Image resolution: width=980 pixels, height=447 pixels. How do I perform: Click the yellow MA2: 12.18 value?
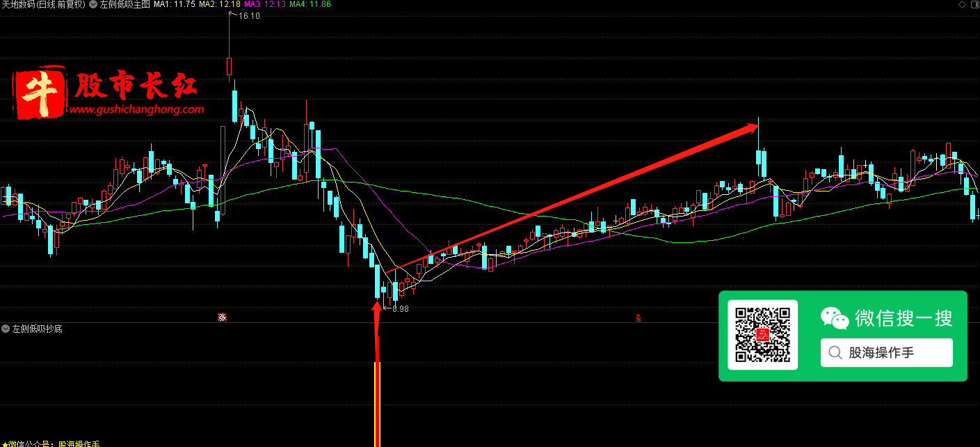tap(220, 4)
